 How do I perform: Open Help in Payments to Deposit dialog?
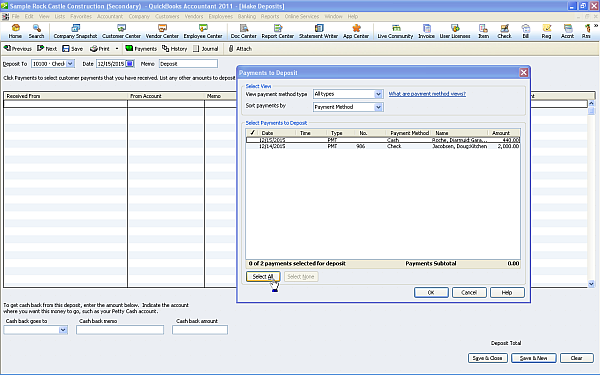pos(507,293)
